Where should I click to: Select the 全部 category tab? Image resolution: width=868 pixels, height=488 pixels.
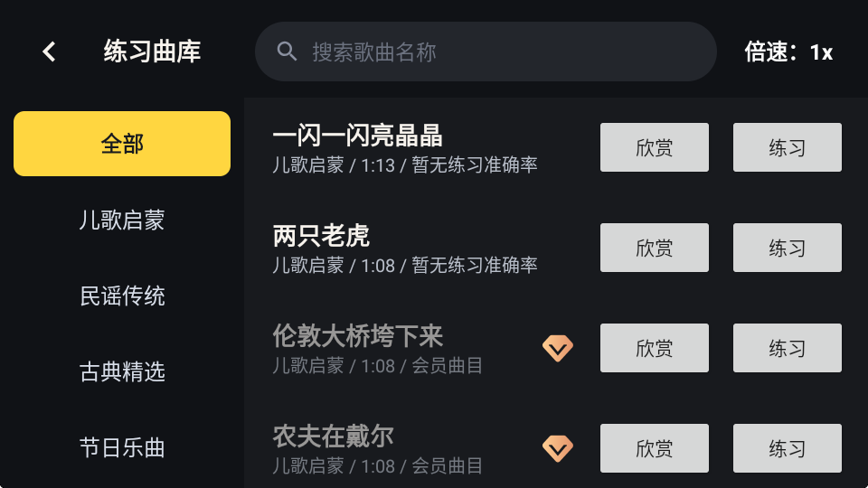(122, 144)
